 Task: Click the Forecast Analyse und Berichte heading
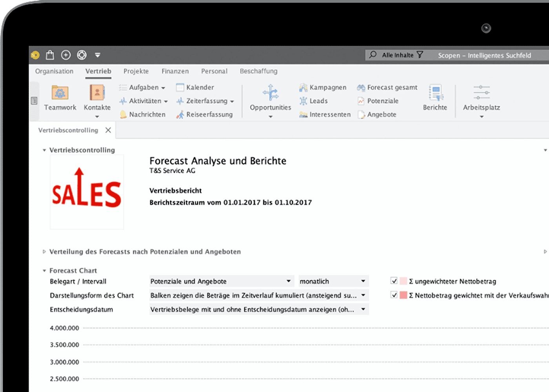tap(218, 161)
